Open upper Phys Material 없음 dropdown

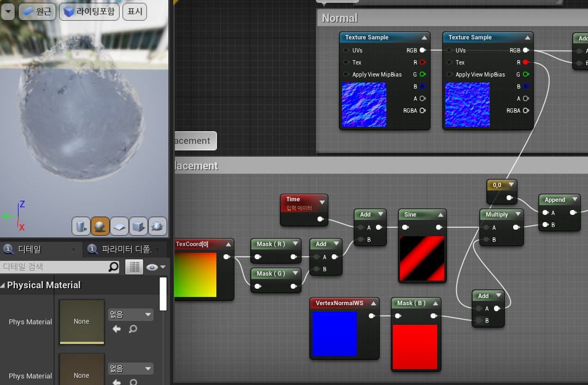point(131,314)
